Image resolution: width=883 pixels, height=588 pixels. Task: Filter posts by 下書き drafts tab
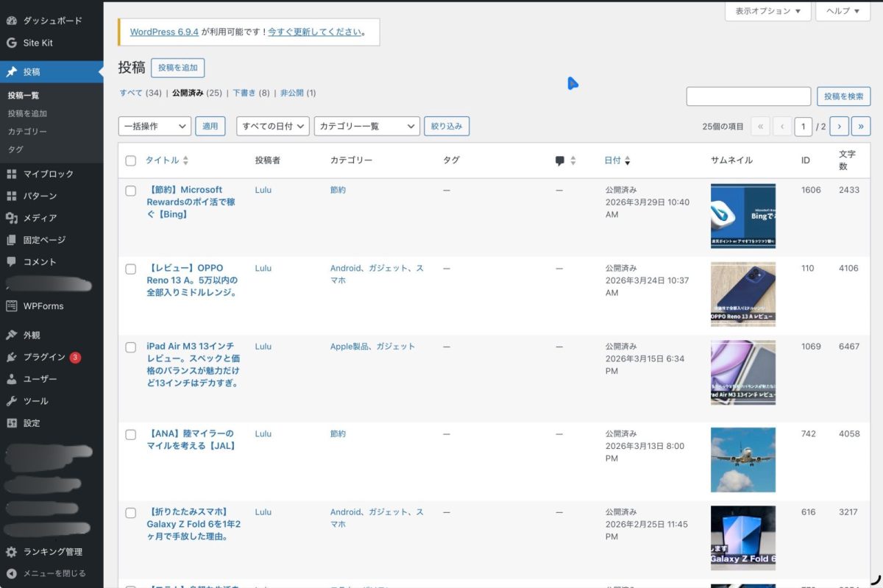click(244, 93)
